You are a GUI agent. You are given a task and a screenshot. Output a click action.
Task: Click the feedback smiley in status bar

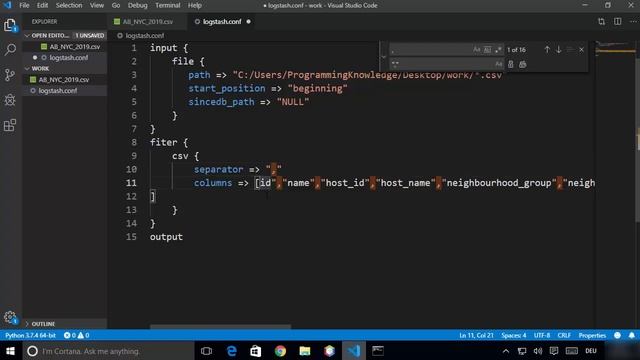point(617,335)
